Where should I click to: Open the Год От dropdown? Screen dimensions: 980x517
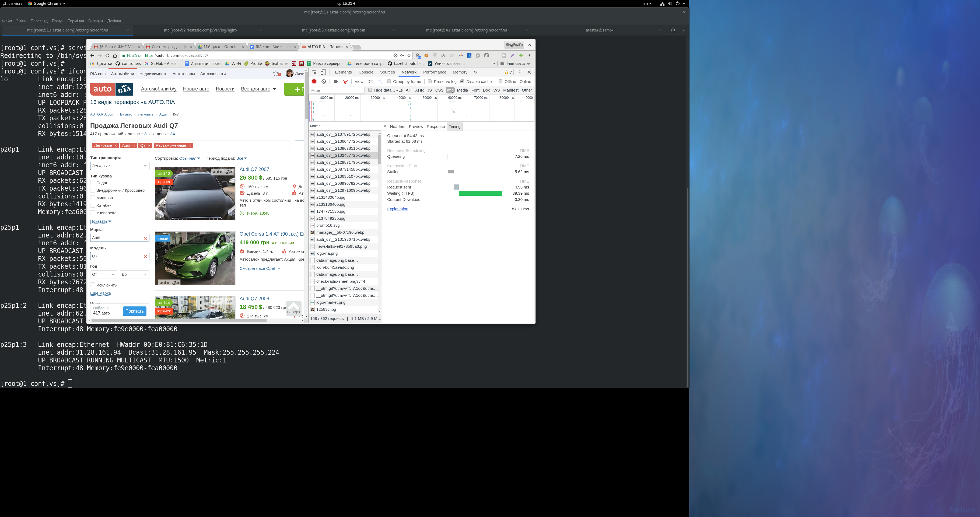pos(103,274)
